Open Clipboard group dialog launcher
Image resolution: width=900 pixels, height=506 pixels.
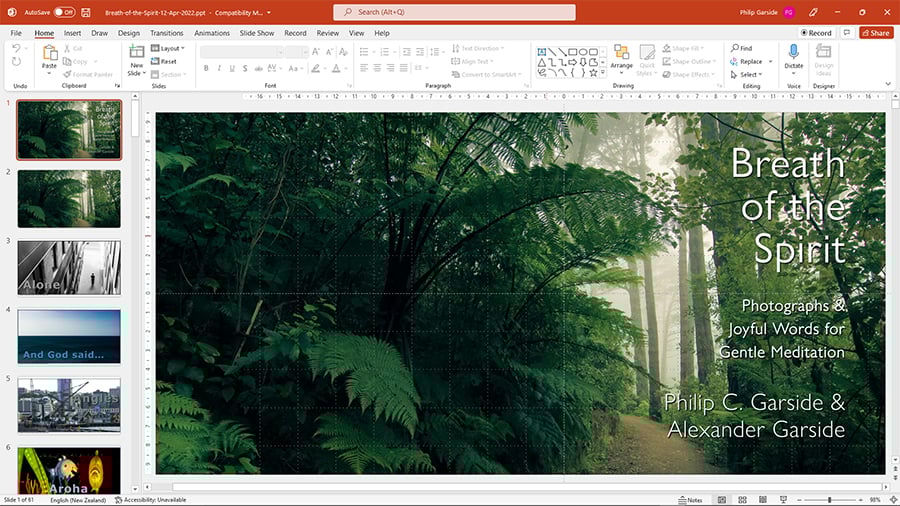[117, 85]
